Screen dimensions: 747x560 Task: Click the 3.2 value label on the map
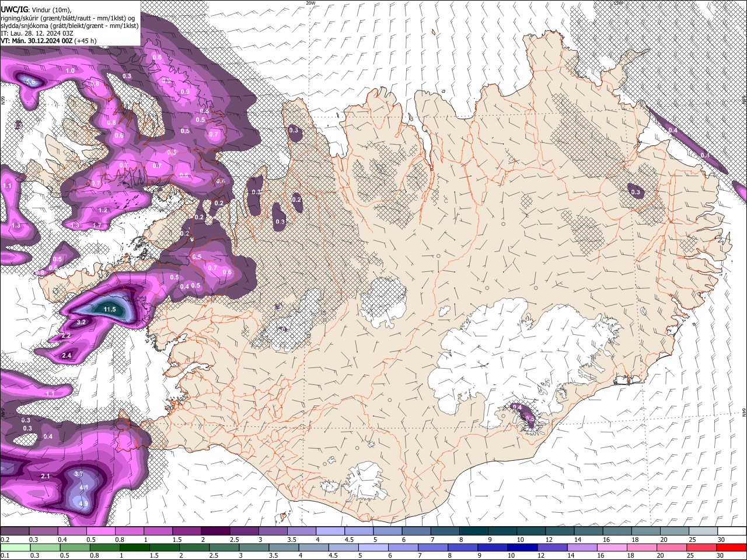[x=81, y=322]
